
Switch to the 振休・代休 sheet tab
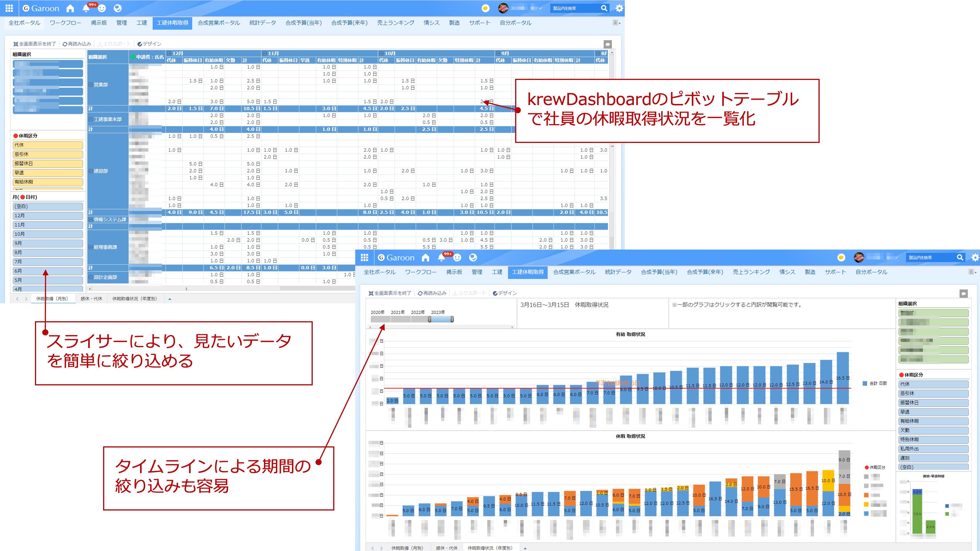click(91, 299)
